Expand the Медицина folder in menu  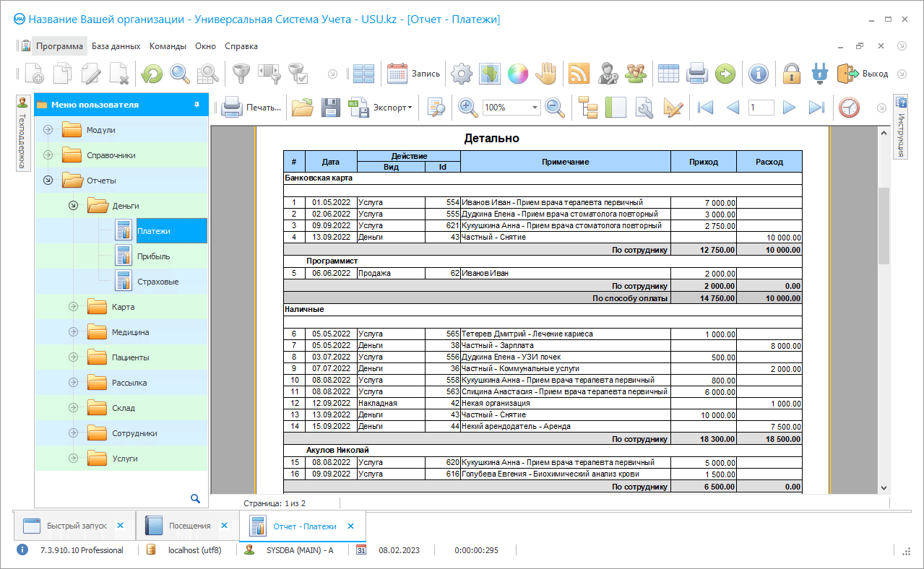[73, 332]
